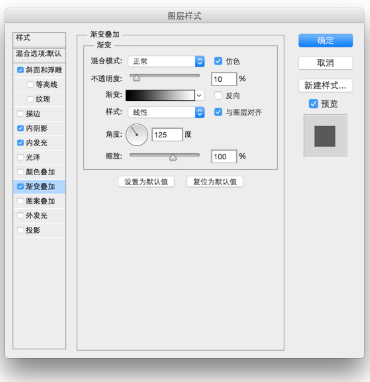Toggle the 斜面和浮雕 checkbox
This screenshot has width=370, height=382.
(x=20, y=70)
